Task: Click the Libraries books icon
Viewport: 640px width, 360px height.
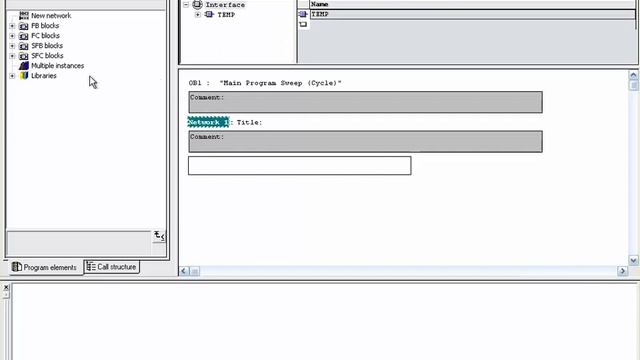Action: (24, 76)
